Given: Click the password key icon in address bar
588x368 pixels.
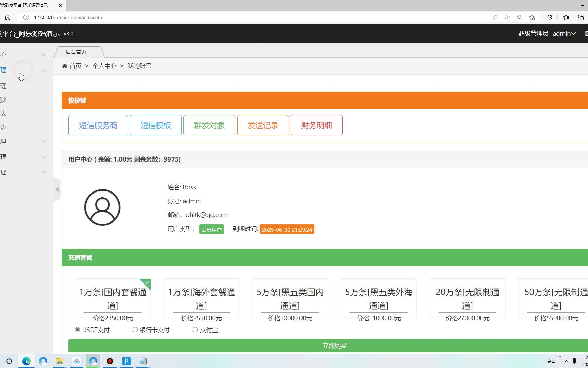Looking at the screenshot, I should coord(495,17).
